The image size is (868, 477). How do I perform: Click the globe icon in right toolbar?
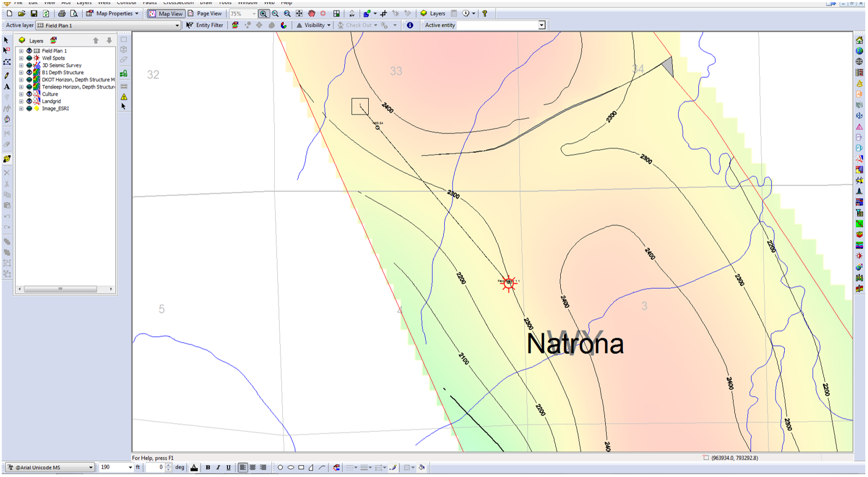tap(859, 51)
